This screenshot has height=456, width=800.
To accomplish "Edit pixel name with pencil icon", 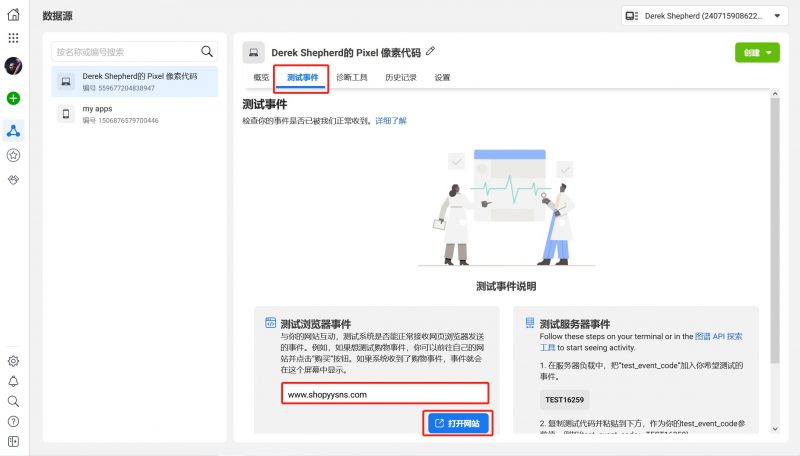I will (x=431, y=51).
